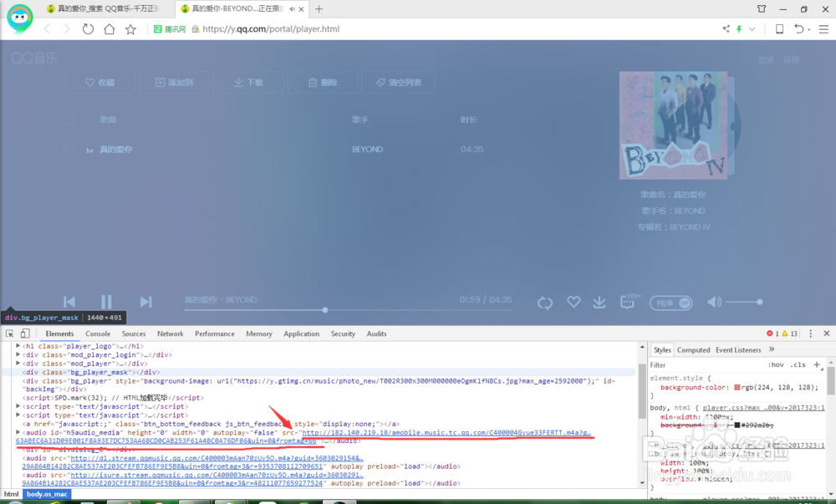836x504 pixels.
Task: Switch to the Console tab
Action: [98, 333]
